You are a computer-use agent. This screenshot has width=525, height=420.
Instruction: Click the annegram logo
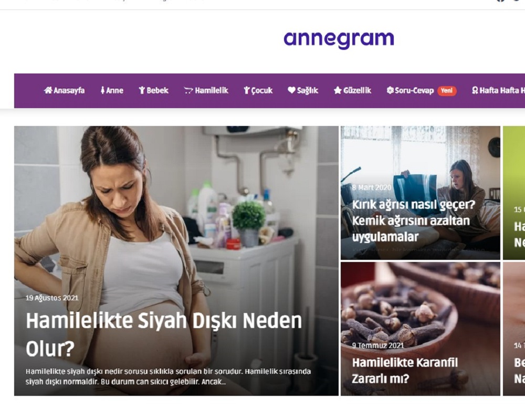tap(339, 39)
